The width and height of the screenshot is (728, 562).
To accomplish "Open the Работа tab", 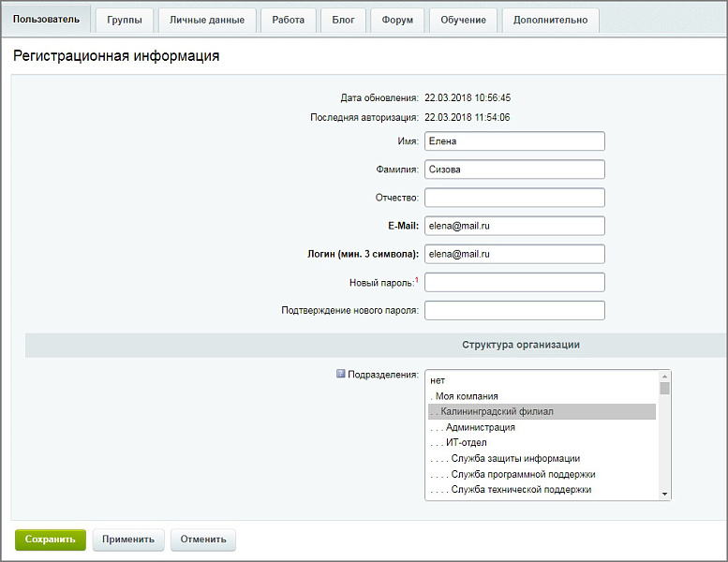I will (x=288, y=20).
